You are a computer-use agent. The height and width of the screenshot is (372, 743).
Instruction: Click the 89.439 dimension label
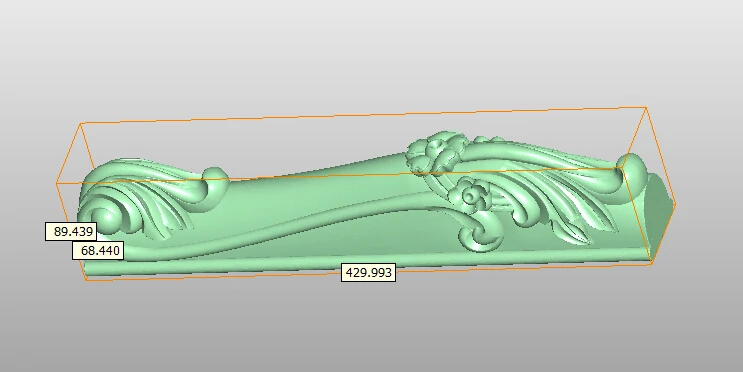[x=71, y=232]
